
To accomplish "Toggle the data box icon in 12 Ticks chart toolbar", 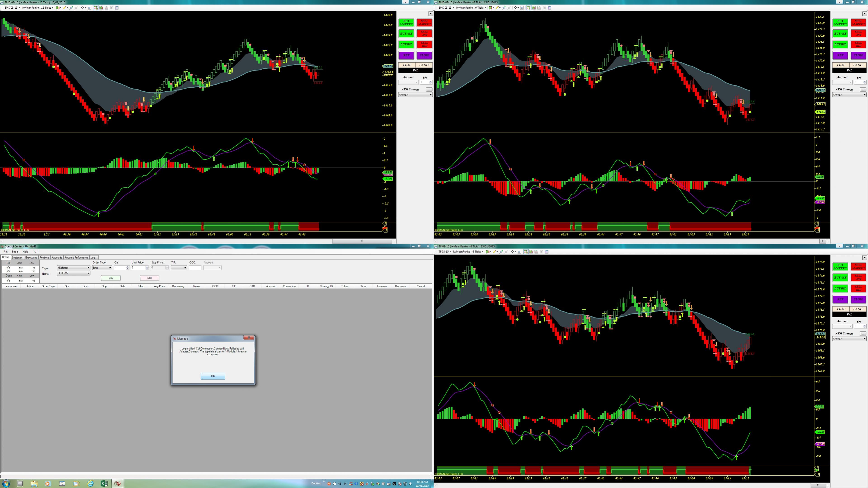I will point(101,8).
